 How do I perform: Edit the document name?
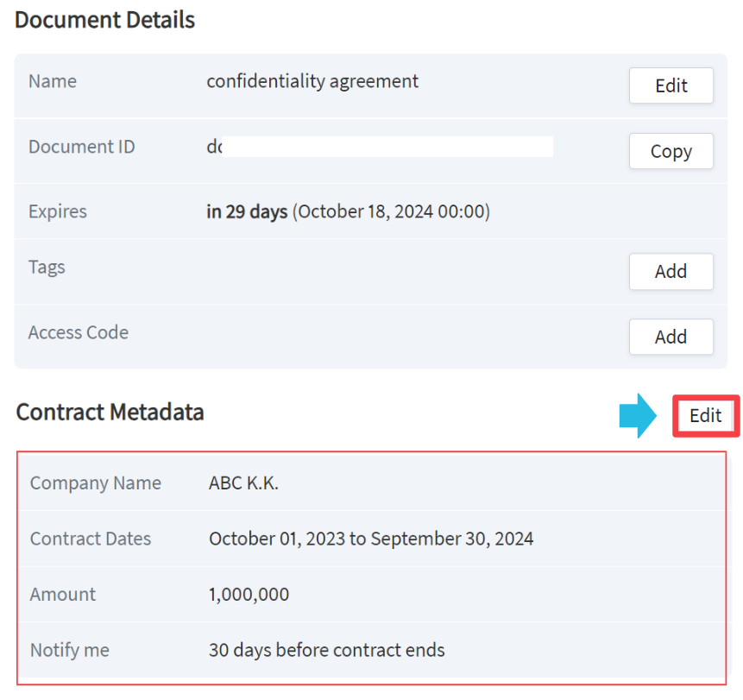click(671, 85)
